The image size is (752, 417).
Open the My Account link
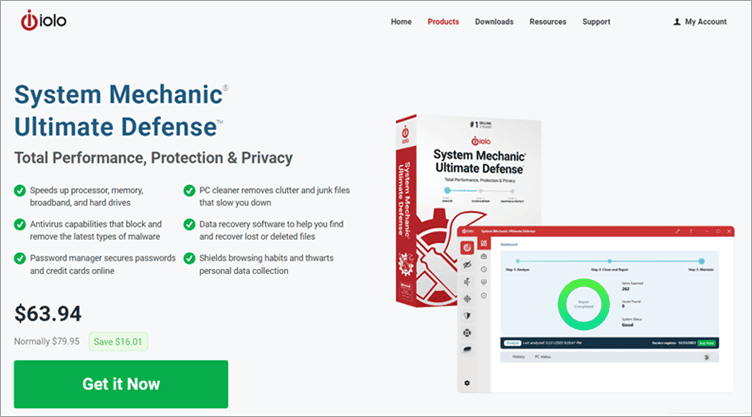pyautogui.click(x=705, y=22)
